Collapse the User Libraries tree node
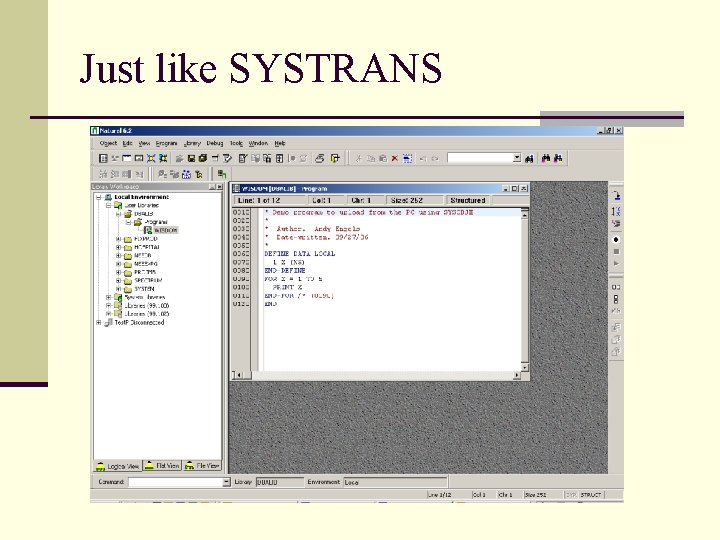The width and height of the screenshot is (720, 540). (x=108, y=205)
